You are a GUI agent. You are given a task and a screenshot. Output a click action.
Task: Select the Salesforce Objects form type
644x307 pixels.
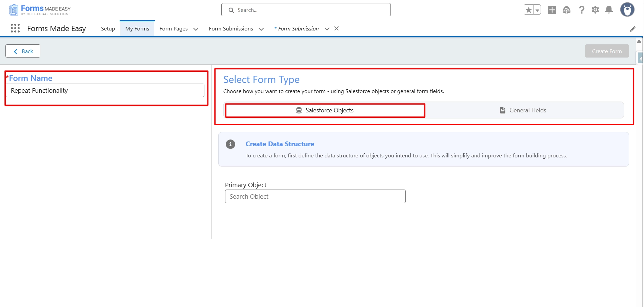tap(325, 110)
